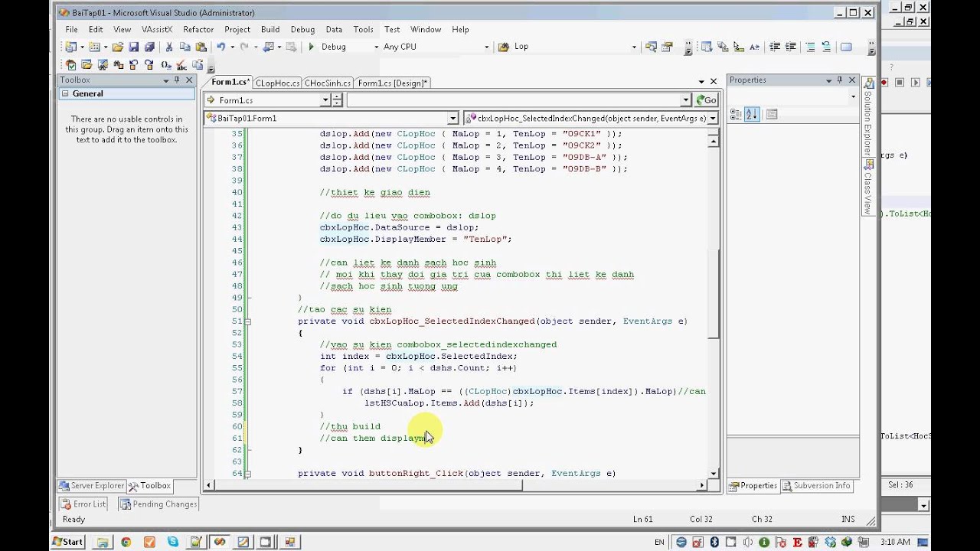The height and width of the screenshot is (551, 980).
Task: Close the Toolbox panel
Action: click(189, 80)
